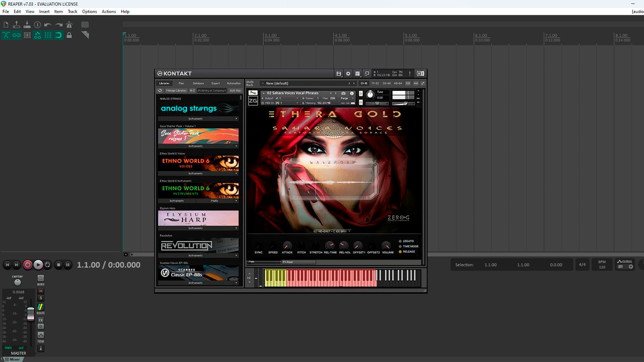Open instrument wrench edit icon
This screenshot has height=362, width=644.
(x=253, y=93)
